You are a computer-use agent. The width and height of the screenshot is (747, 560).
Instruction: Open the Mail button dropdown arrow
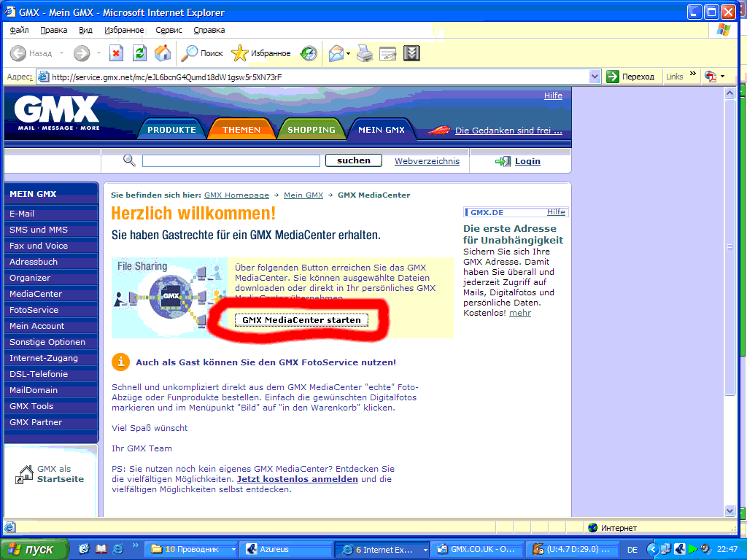[x=349, y=53]
